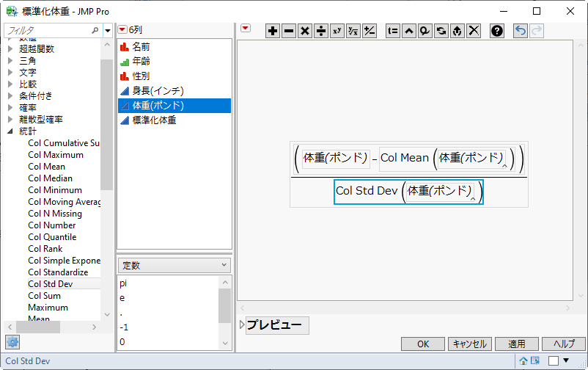Click the data table icon in status bar
This screenshot has height=370, width=588.
point(534,361)
